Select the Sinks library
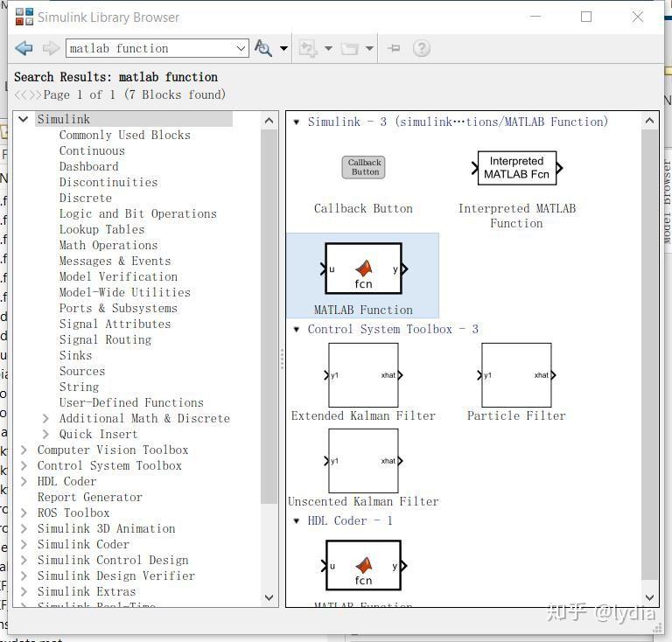 coord(75,355)
